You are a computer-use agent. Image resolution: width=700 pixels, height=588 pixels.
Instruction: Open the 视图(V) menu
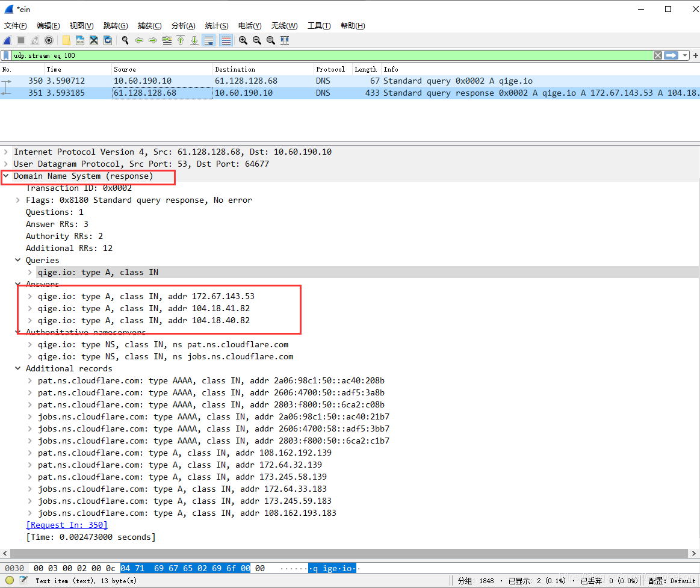(82, 26)
